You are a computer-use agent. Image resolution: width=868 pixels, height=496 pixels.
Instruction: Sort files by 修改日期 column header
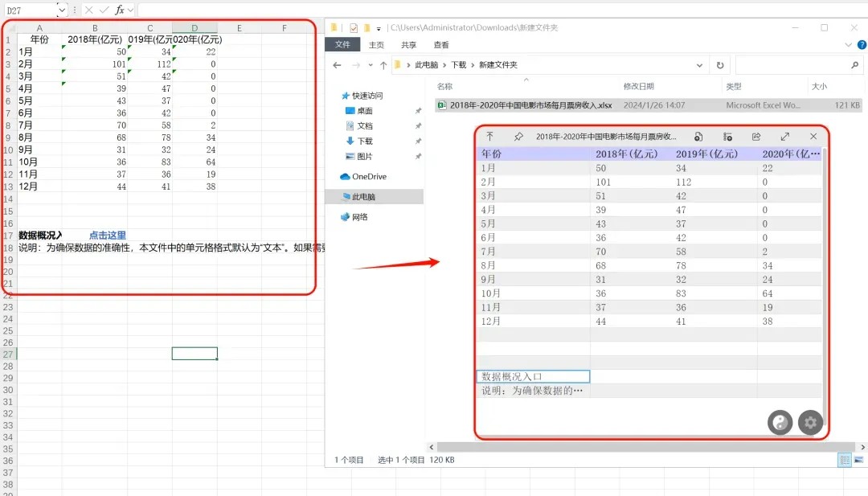click(x=639, y=86)
